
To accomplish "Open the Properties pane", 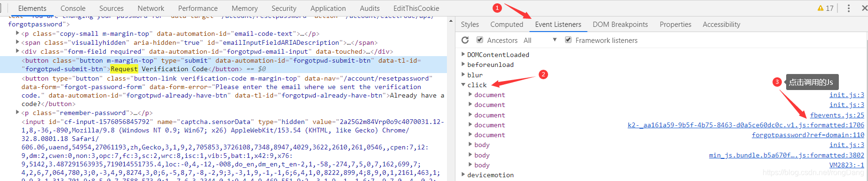I will point(676,25).
